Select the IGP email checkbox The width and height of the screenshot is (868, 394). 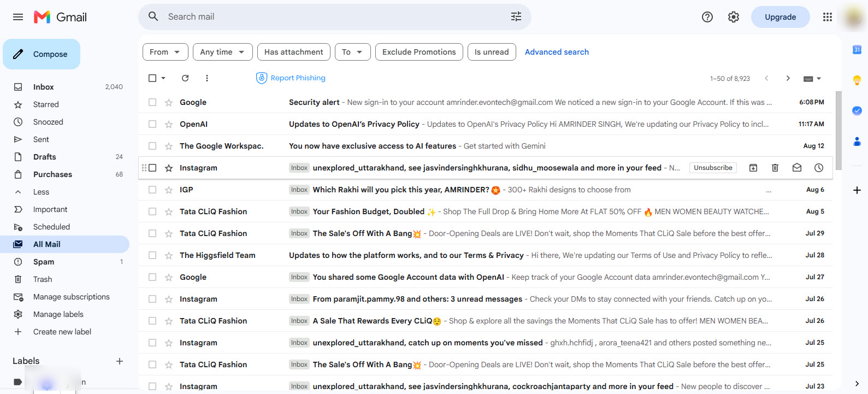tap(152, 190)
